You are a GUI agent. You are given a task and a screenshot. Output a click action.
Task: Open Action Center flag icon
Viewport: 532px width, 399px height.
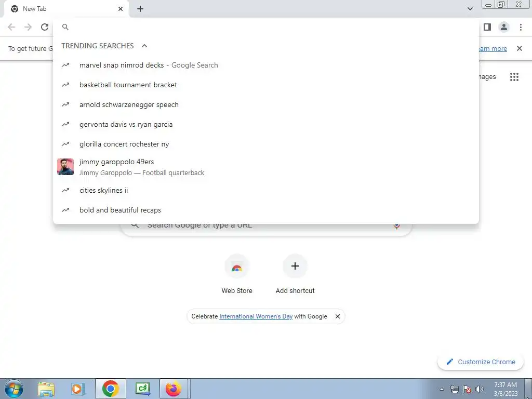click(x=467, y=389)
